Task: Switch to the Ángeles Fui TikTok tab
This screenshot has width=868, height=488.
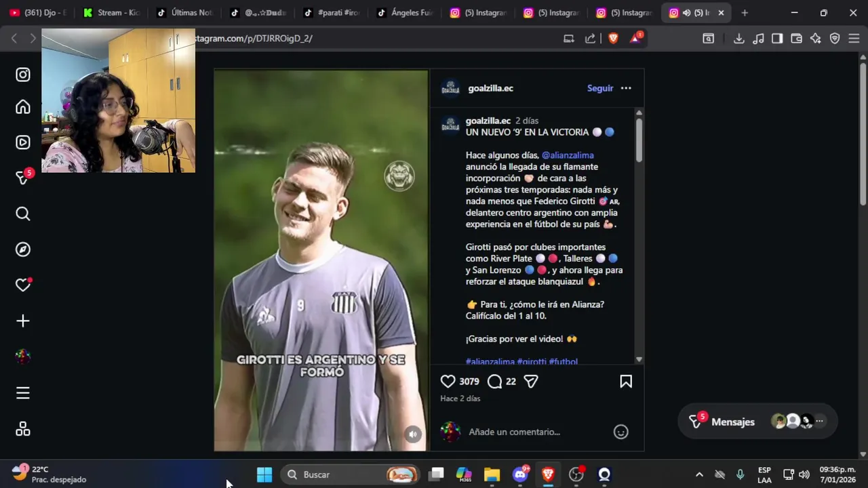Action: (x=405, y=13)
